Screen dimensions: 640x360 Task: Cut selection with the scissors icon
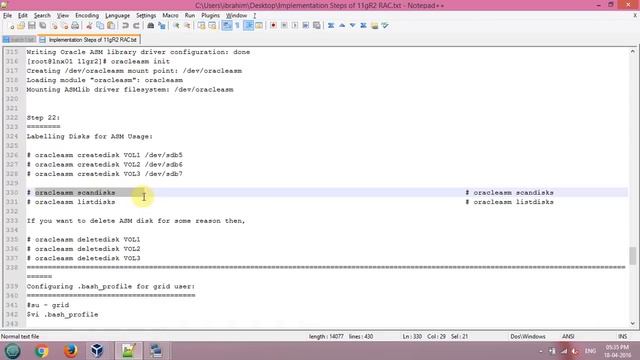pyautogui.click(x=89, y=26)
